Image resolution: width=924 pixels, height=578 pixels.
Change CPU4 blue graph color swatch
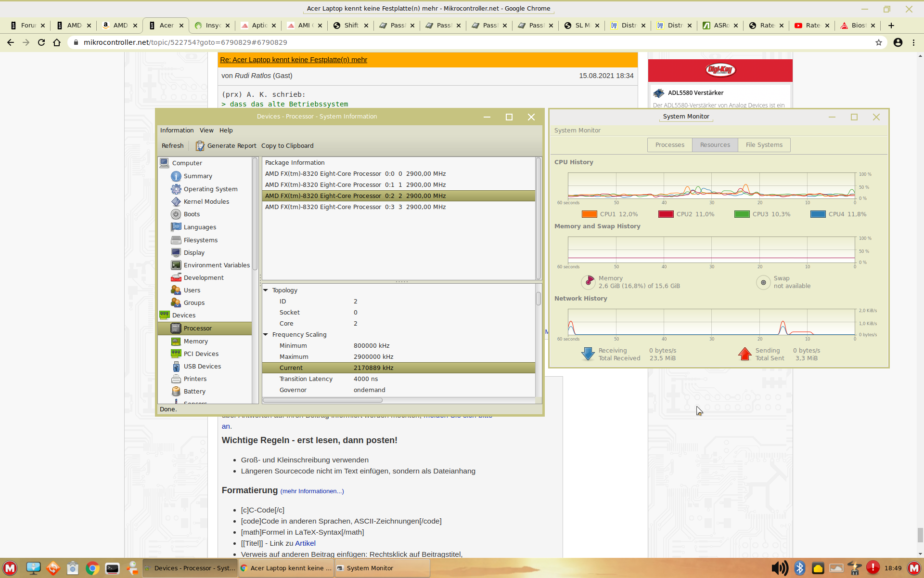click(x=818, y=214)
